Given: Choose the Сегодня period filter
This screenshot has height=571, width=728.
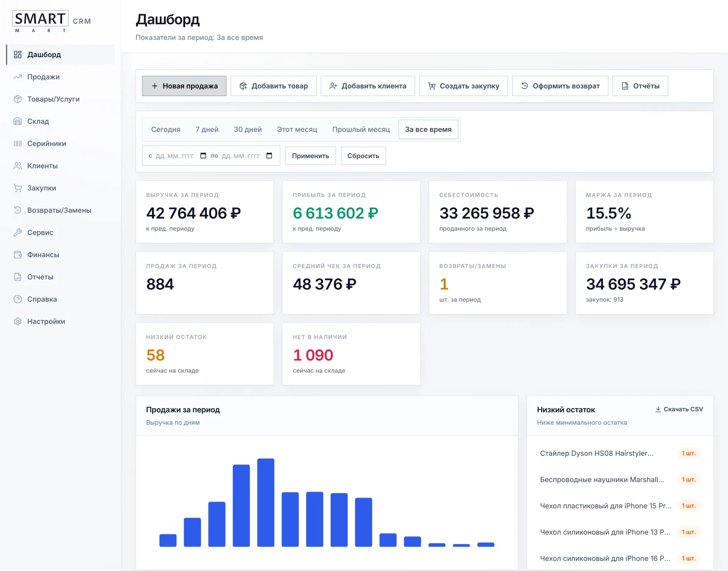Looking at the screenshot, I should (166, 129).
